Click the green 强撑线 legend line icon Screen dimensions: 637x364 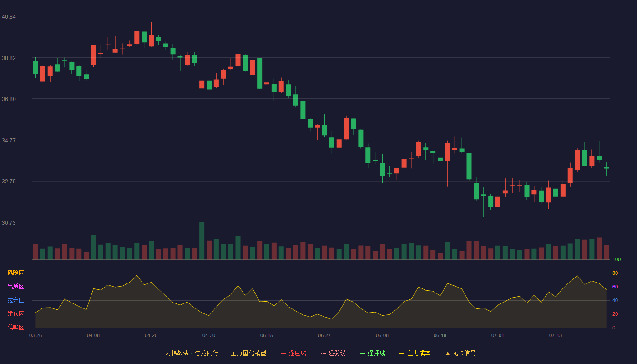[363, 353]
